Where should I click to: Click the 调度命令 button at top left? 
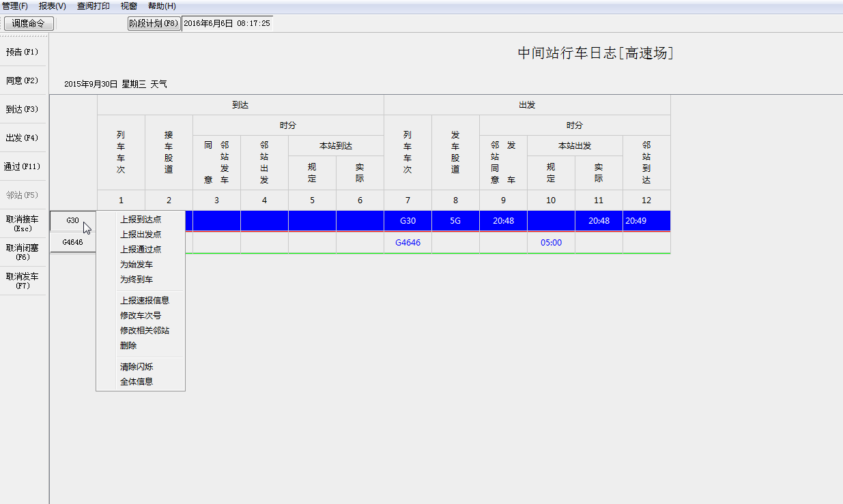pyautogui.click(x=29, y=23)
